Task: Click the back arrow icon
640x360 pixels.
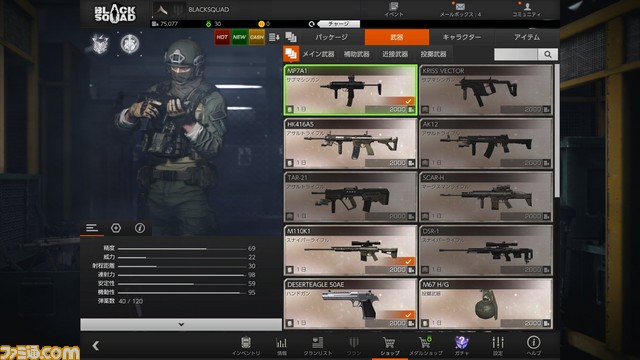Action: (96, 346)
